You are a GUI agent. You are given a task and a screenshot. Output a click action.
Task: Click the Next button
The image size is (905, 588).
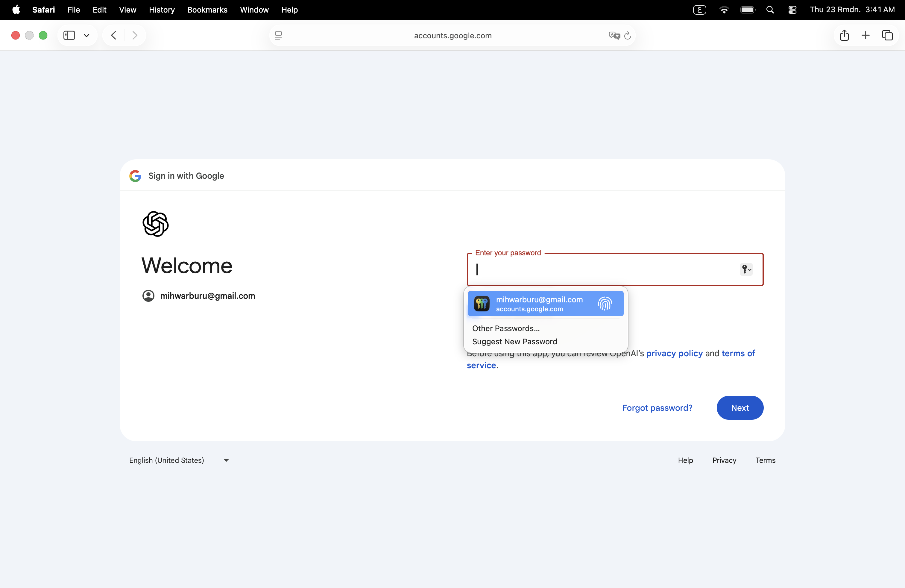[x=740, y=408]
